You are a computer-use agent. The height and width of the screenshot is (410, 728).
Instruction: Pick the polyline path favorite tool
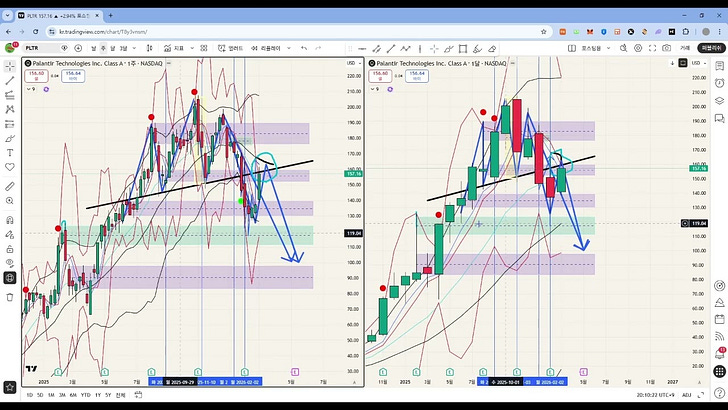click(405, 48)
